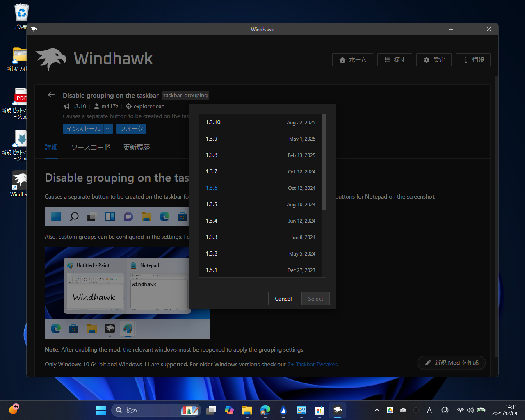This screenshot has width=525, height=420.
Task: Select version 1.3.1 in the list
Action: (x=260, y=269)
